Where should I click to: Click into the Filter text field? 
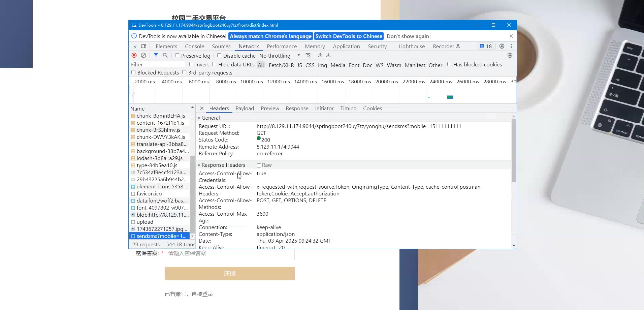pos(157,64)
